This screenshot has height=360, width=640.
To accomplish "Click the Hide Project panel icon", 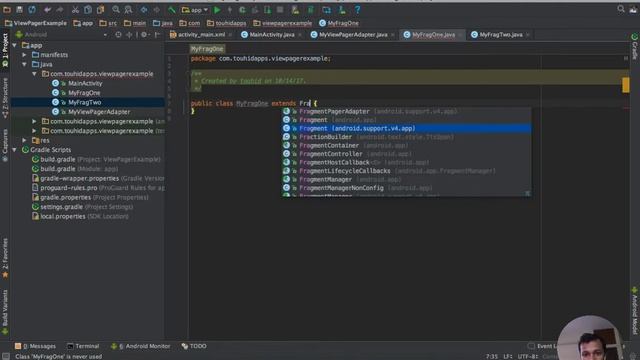I will [158, 35].
